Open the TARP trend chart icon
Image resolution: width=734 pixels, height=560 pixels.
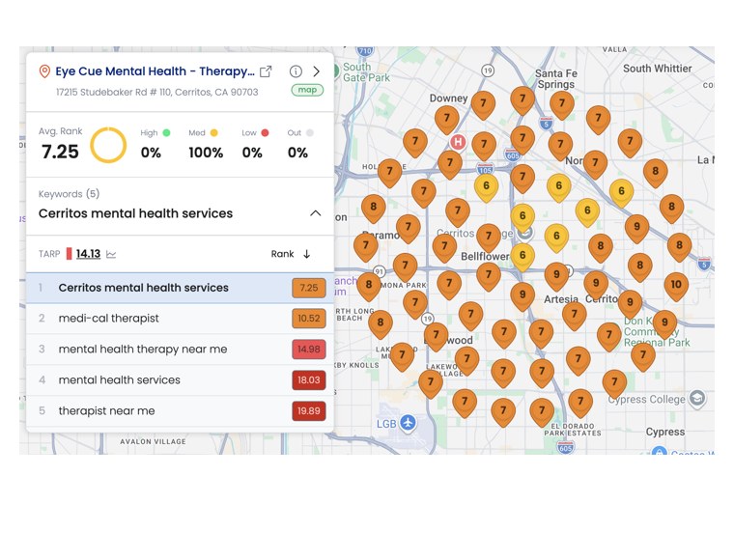tap(111, 254)
